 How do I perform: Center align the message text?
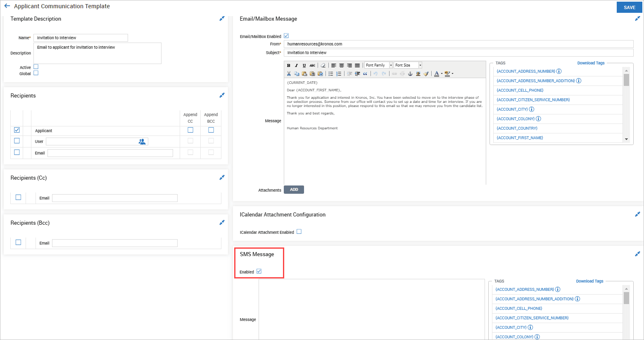click(x=342, y=65)
